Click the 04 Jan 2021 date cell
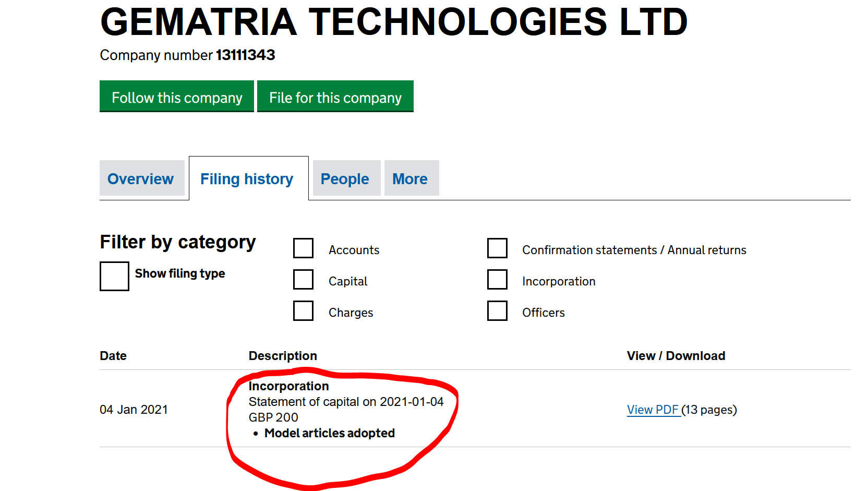Screen dimensions: 868x491 tap(134, 410)
